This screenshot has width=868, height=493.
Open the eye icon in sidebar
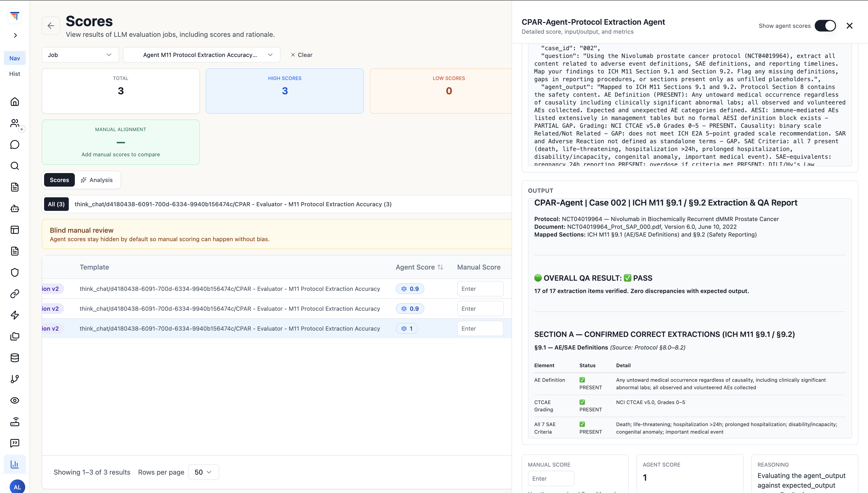pos(15,401)
